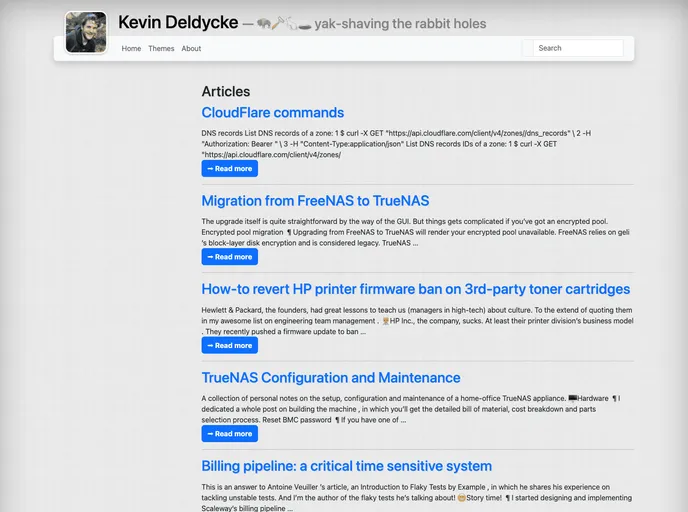This screenshot has width=688, height=512.
Task: Open the Billing pipeline article title
Action: 347,466
